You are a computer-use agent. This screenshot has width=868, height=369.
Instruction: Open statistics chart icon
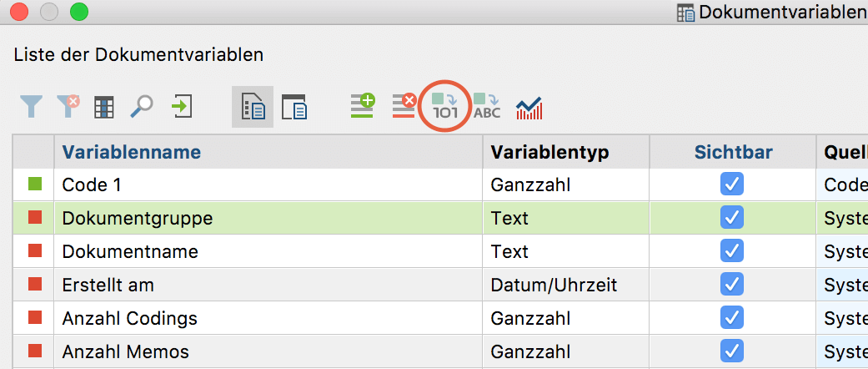pyautogui.click(x=529, y=108)
